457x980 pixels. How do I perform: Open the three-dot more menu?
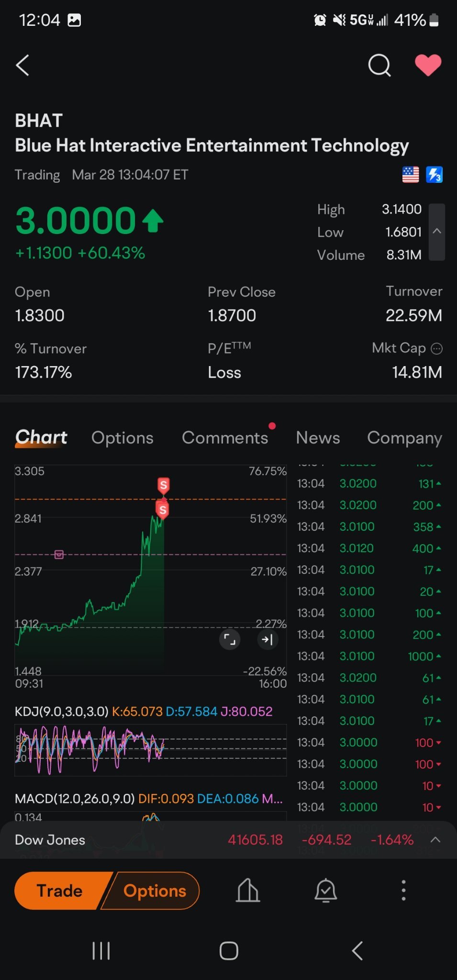click(x=403, y=891)
